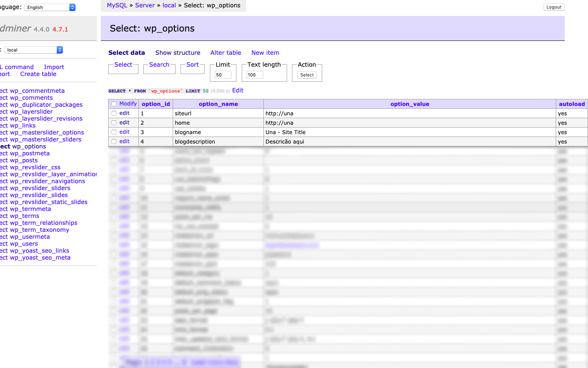Open the database dropdown showing local
The width and height of the screenshot is (588, 368).
point(33,50)
